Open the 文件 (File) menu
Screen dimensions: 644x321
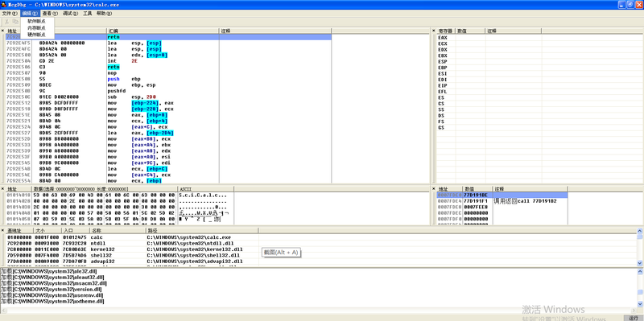pos(10,13)
